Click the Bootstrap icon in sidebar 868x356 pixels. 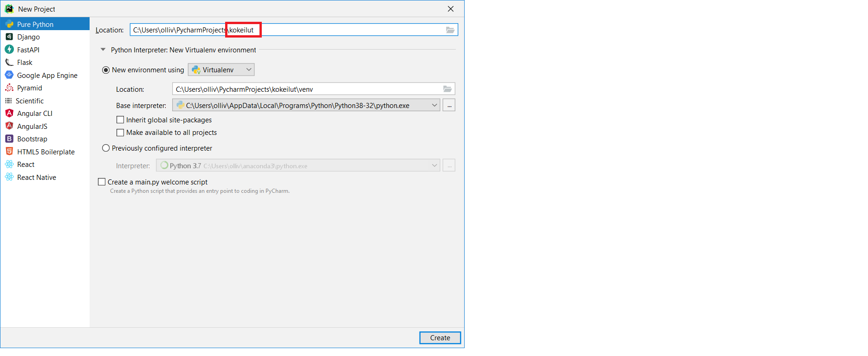(9, 139)
